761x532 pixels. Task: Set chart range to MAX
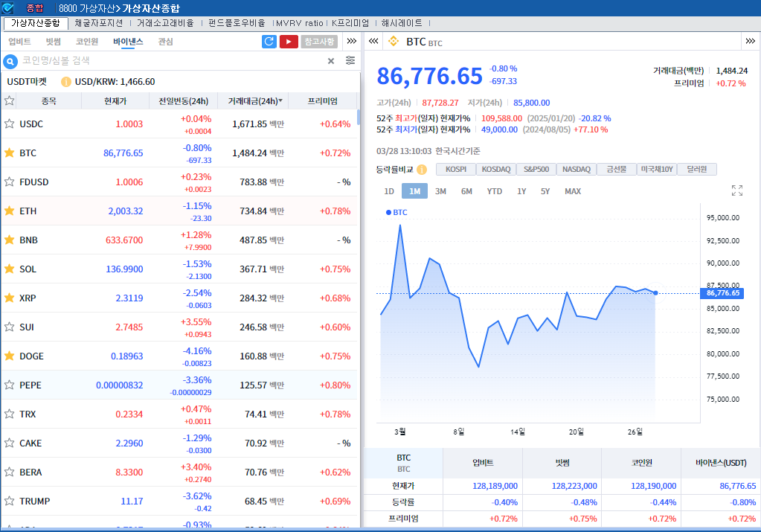(x=573, y=191)
